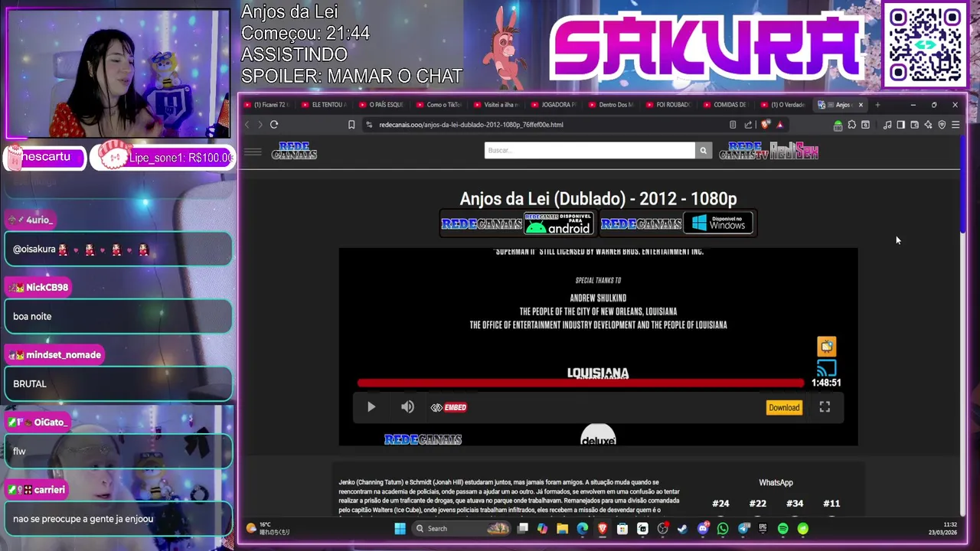The image size is (980, 551).
Task: Click the #22 WhatsApp group number
Action: pyautogui.click(x=757, y=503)
